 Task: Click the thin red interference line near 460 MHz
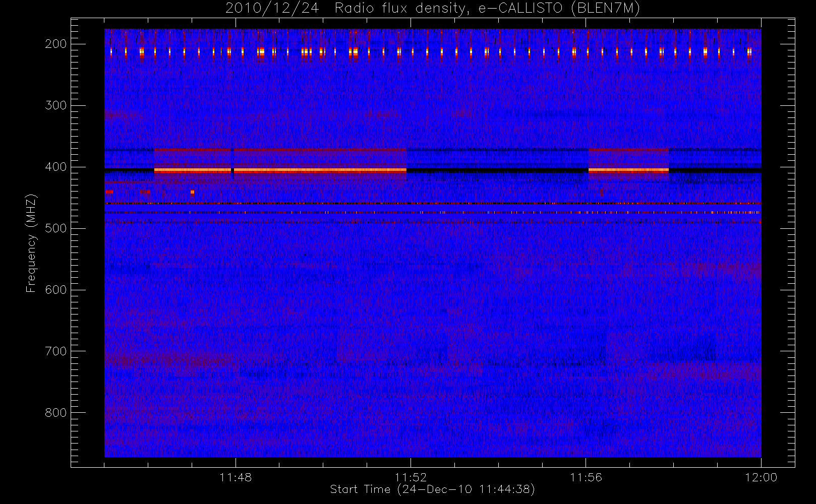pyautogui.click(x=433, y=203)
